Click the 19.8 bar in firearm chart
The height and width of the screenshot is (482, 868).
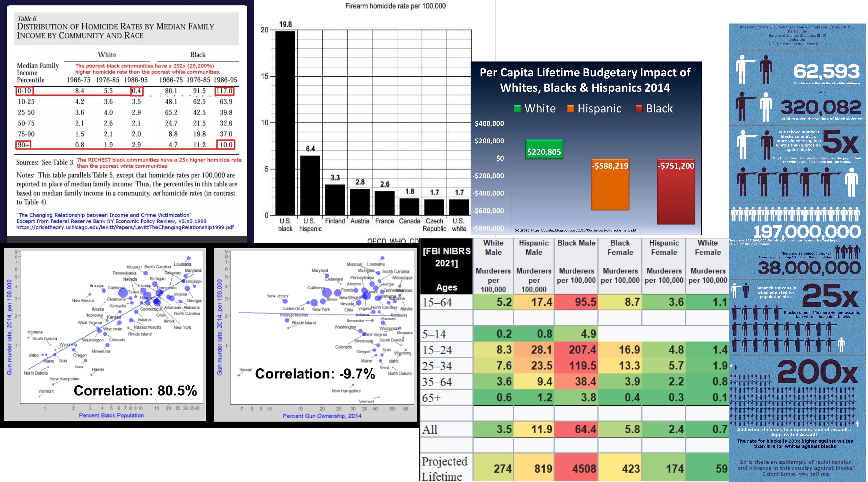coord(285,123)
